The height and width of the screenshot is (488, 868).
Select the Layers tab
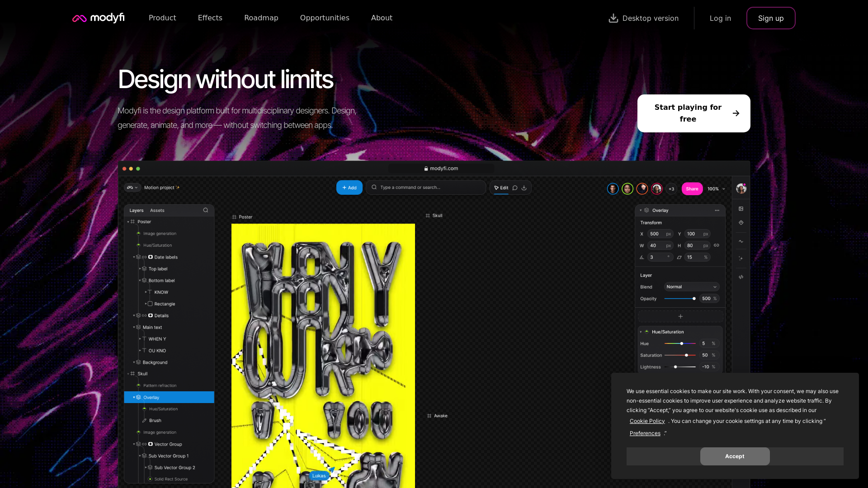point(136,211)
